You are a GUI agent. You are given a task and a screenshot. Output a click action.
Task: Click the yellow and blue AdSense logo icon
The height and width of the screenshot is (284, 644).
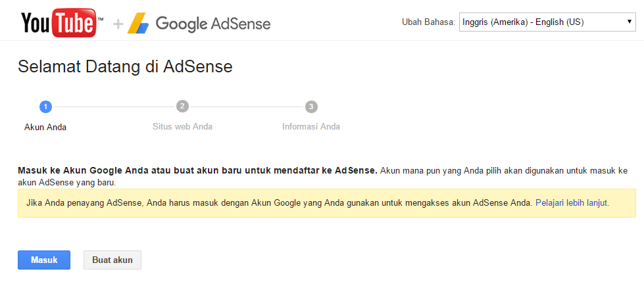pos(138,24)
